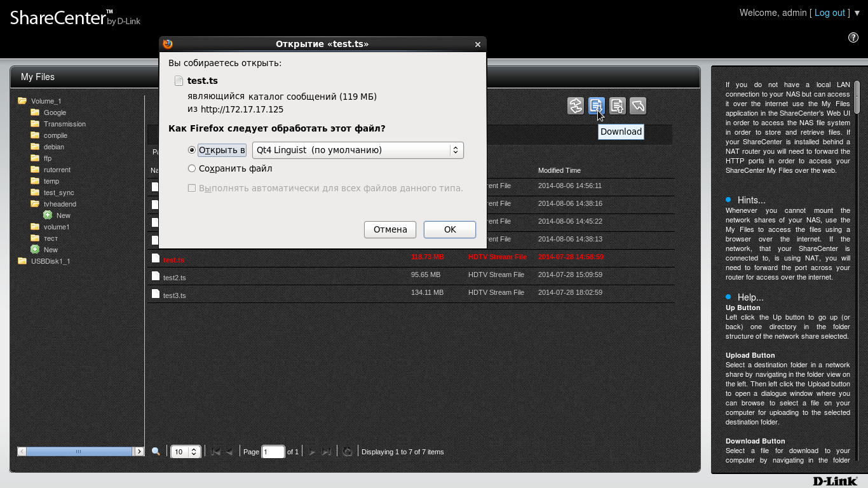Click the file icon of the test.ts row
This screenshot has width=868, height=488.
(x=156, y=258)
